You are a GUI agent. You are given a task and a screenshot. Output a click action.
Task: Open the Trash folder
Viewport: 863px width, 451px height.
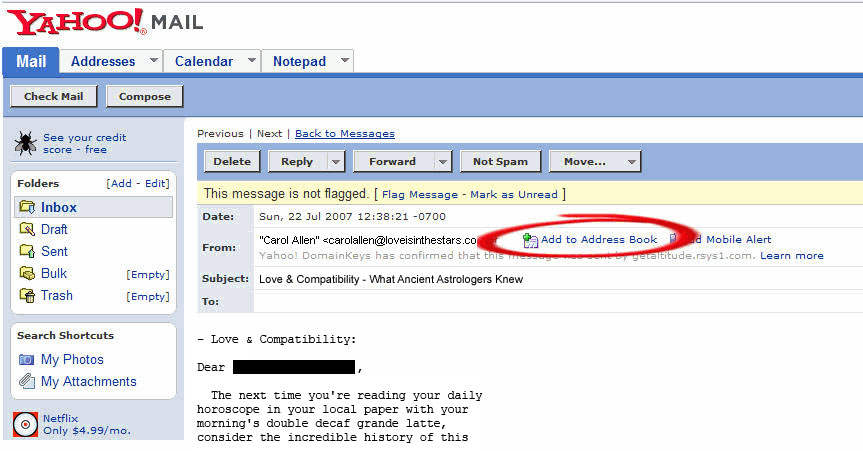57,296
